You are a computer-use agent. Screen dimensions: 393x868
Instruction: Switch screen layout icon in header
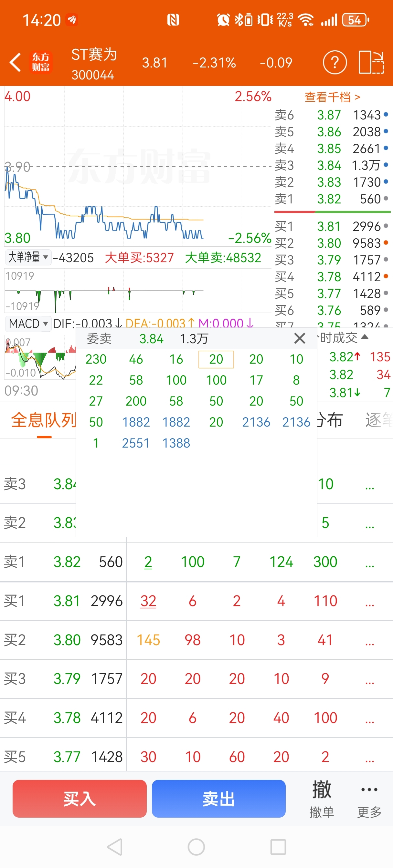pos(371,62)
